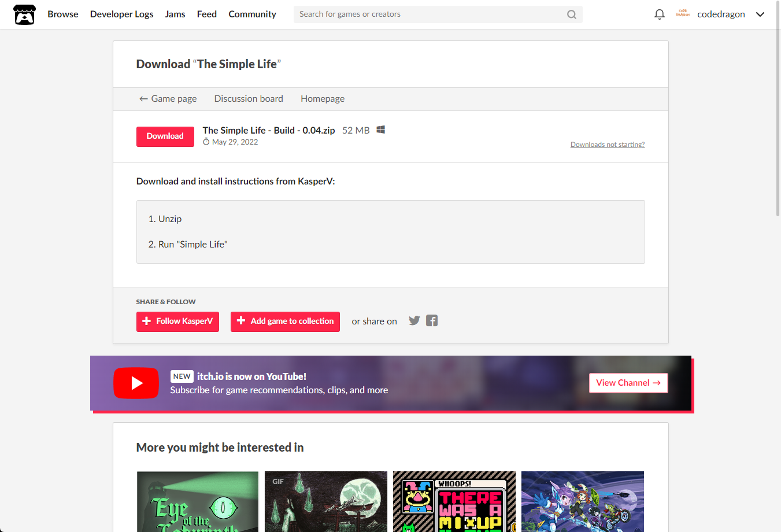Viewport: 781px width, 532px height.
Task: Open the Feed page
Action: pyautogui.click(x=207, y=14)
